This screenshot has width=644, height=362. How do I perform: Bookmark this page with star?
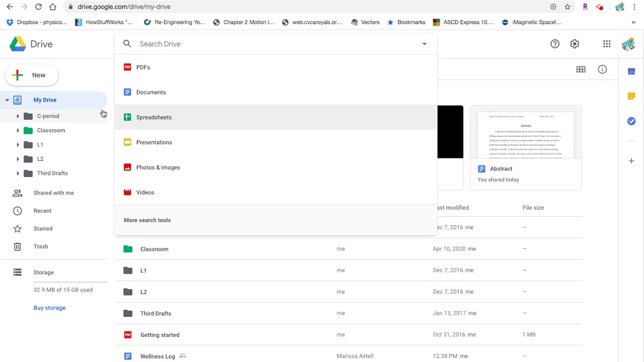tap(568, 7)
